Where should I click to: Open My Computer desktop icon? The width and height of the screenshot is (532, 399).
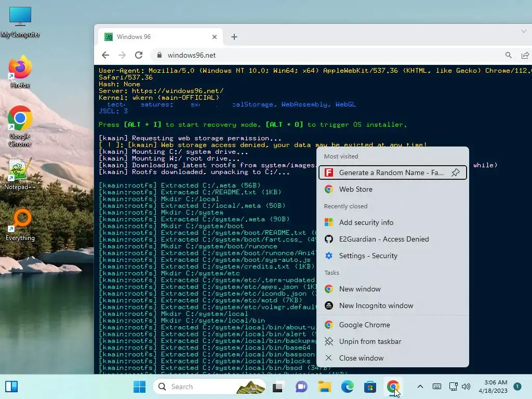[20, 22]
